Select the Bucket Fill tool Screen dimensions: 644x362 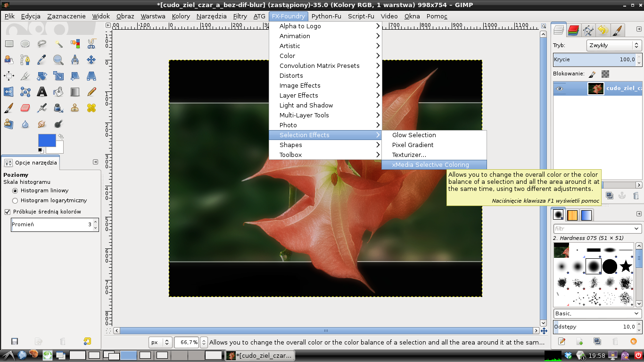point(58,91)
